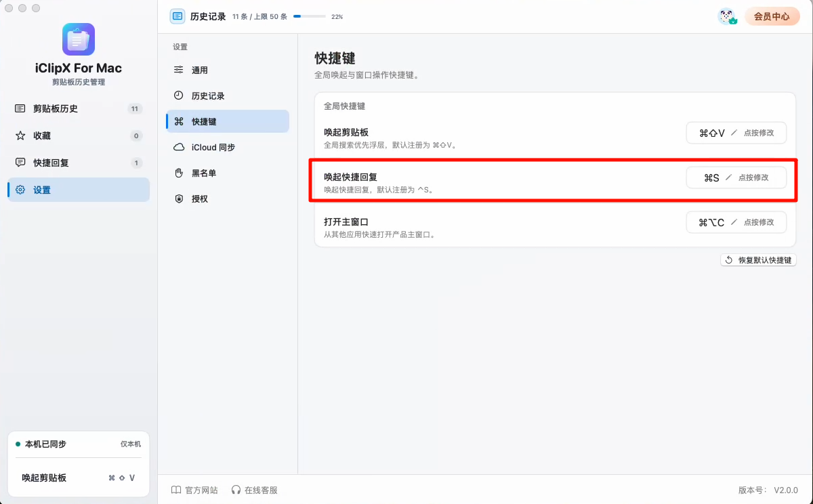Click the 授权 shield icon
Image resolution: width=813 pixels, height=504 pixels.
pos(179,198)
